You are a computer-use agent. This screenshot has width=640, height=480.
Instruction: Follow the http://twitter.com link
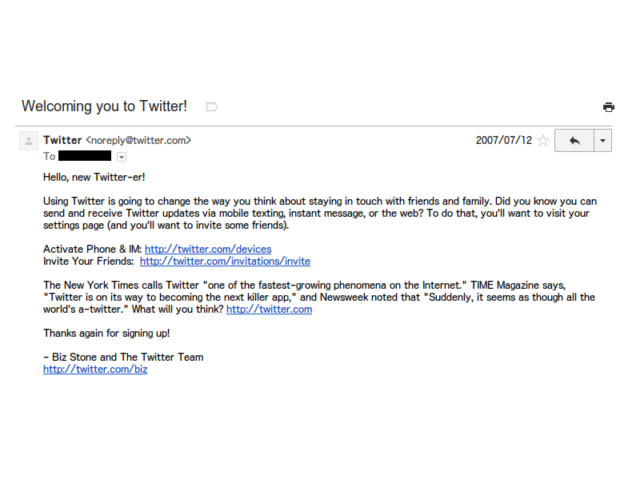pos(269,309)
